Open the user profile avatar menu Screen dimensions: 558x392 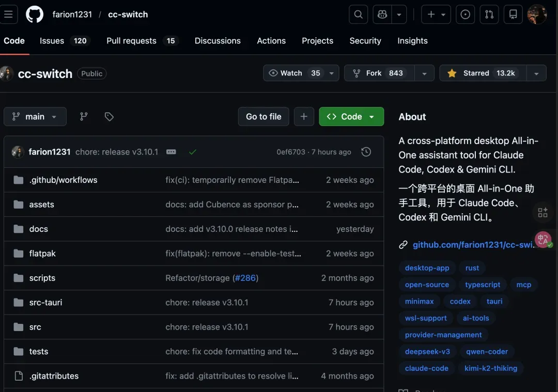pos(537,14)
